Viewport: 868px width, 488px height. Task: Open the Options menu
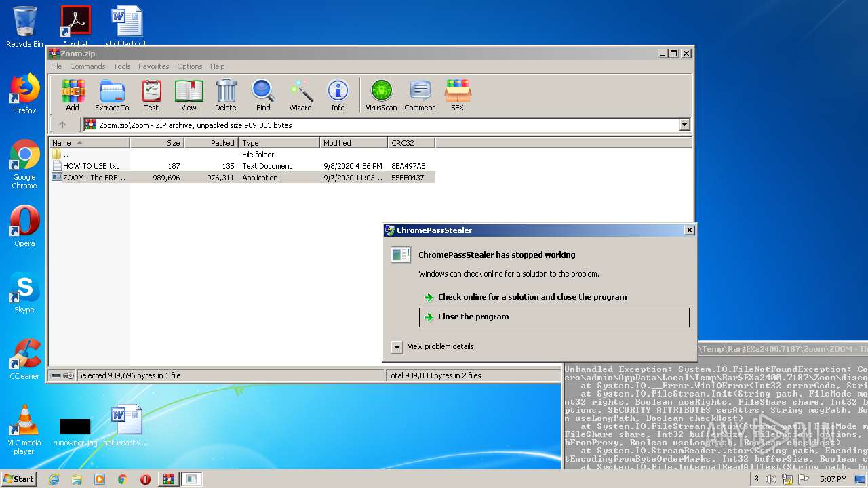click(x=190, y=66)
